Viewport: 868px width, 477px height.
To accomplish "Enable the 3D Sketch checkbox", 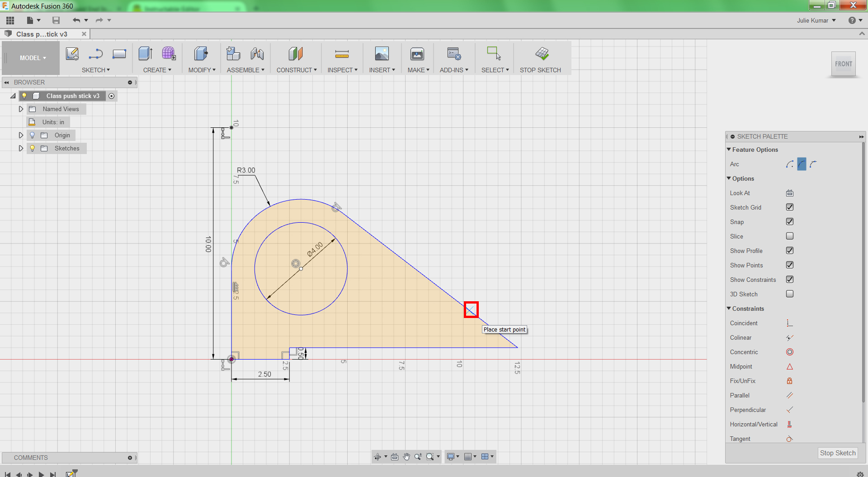I will 790,294.
